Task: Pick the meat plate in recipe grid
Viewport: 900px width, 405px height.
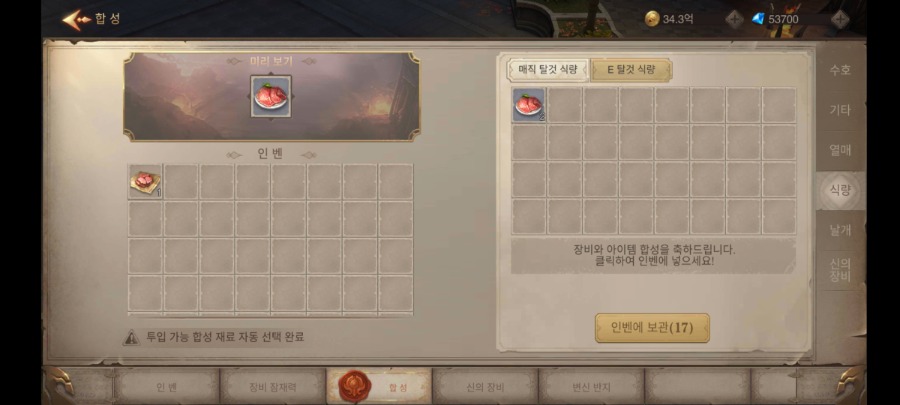Action: 529,105
